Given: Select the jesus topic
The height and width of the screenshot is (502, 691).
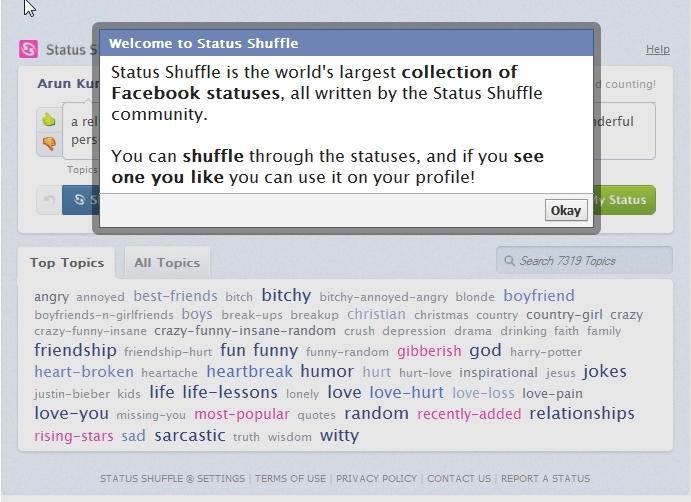Looking at the screenshot, I should pyautogui.click(x=561, y=373).
